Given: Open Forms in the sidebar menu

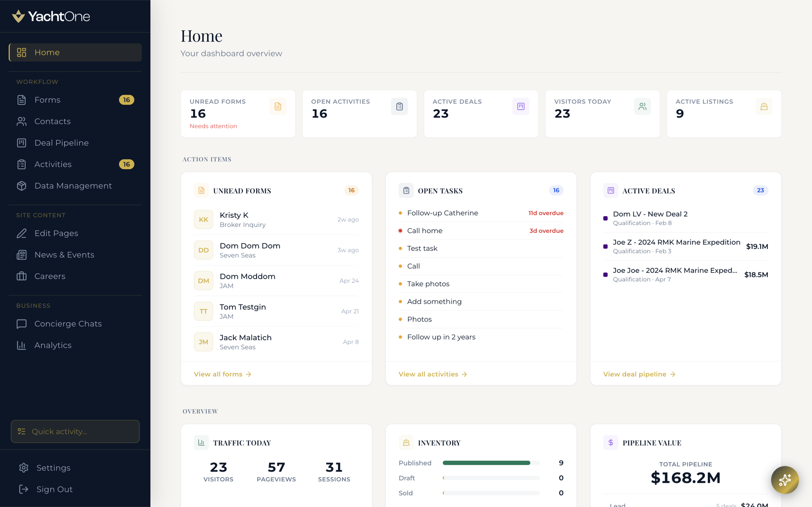Looking at the screenshot, I should click(x=75, y=100).
